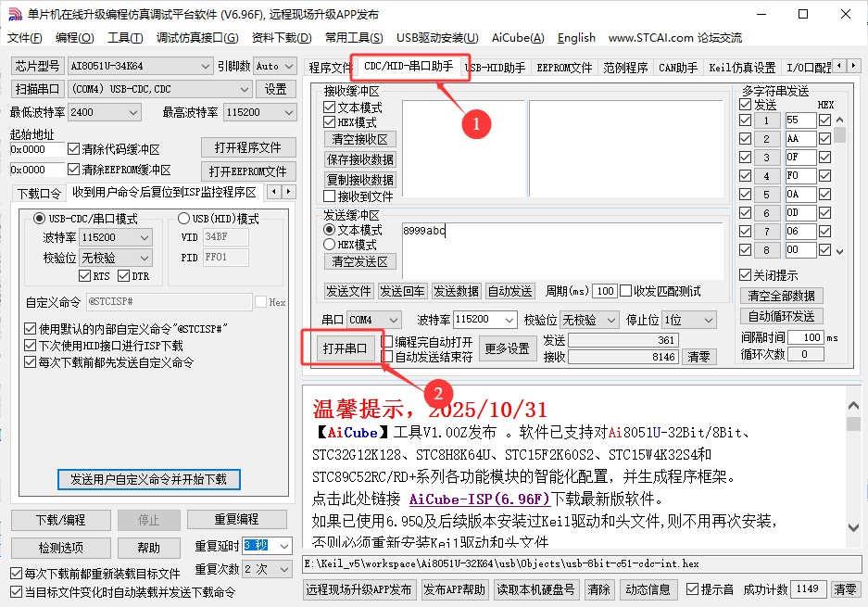Click the down arrow in the multi-string send list
The width and height of the screenshot is (868, 607).
[x=839, y=248]
